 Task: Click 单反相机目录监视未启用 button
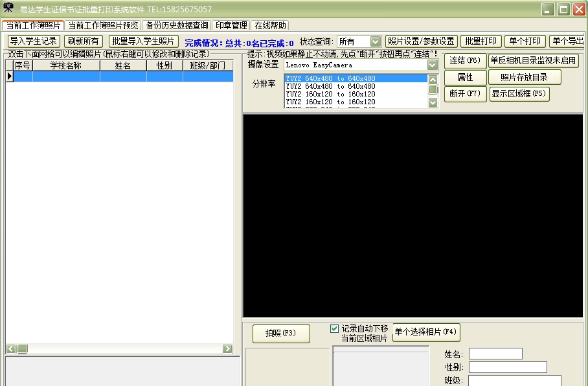click(533, 61)
